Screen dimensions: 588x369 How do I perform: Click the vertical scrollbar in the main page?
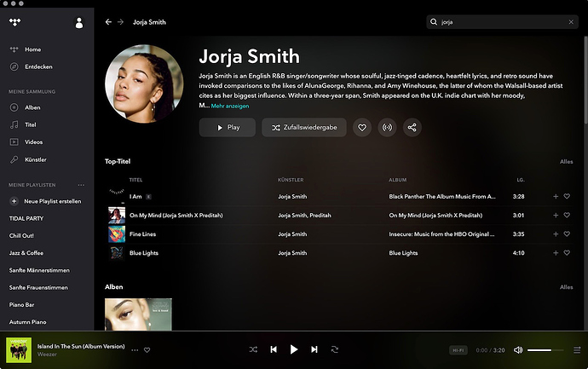tap(585, 79)
